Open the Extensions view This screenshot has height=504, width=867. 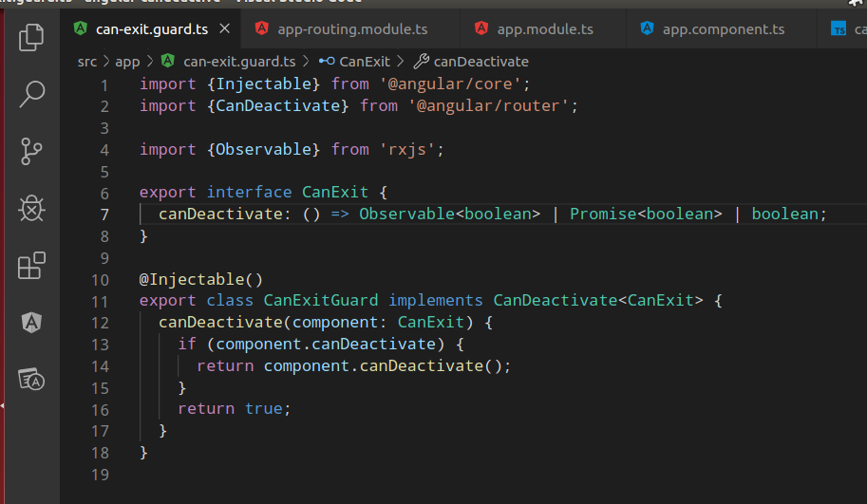pyautogui.click(x=31, y=266)
